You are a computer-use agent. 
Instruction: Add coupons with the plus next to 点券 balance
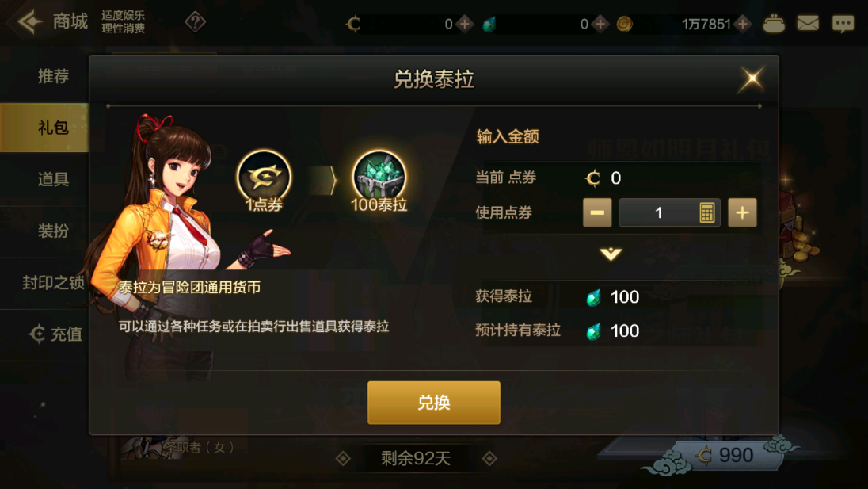pyautogui.click(x=464, y=24)
